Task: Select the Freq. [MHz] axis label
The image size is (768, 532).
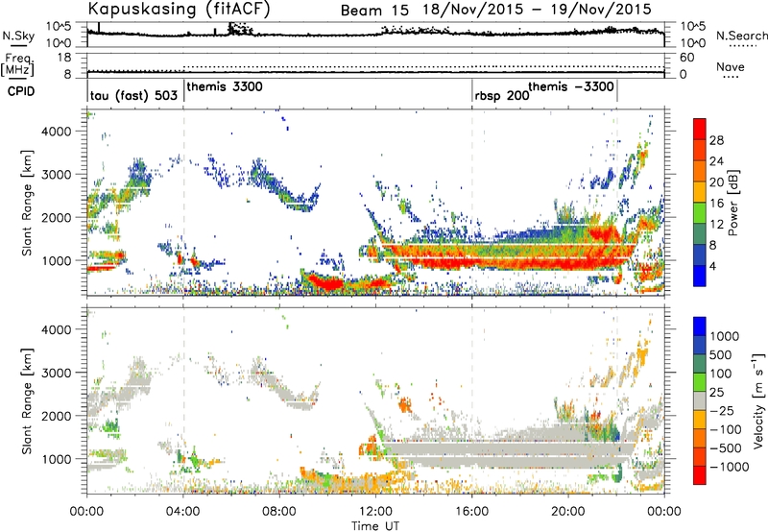Action: 17,64
